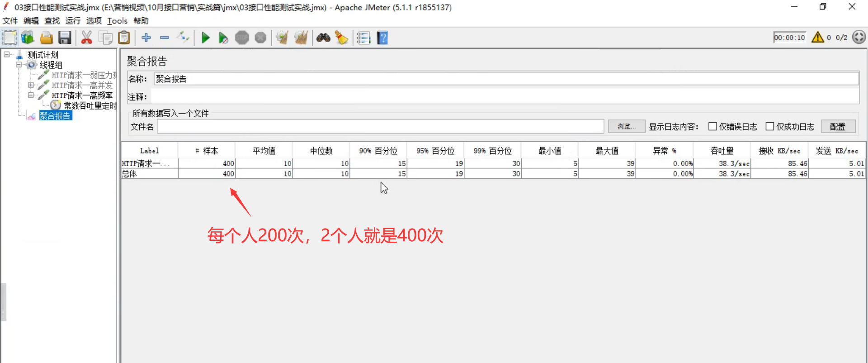Click the New test plan icon
Screen dimensions: 868x363
click(x=9, y=38)
